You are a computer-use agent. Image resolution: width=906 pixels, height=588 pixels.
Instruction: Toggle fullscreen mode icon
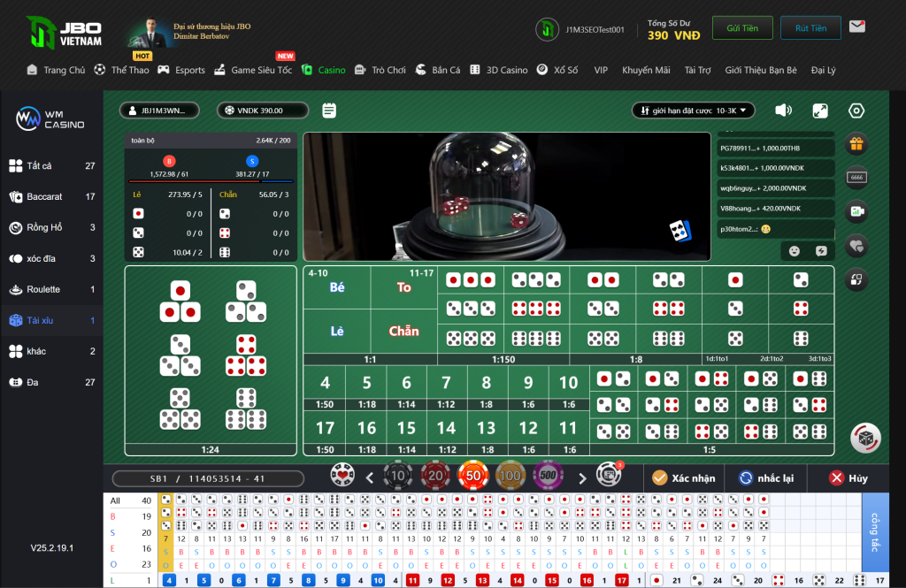coord(820,111)
